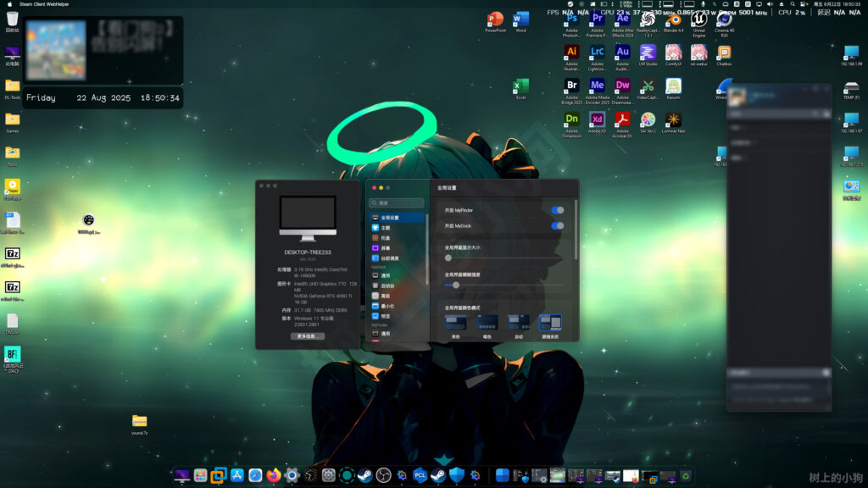Click the album art thumbnail in the media widget
Screen dimensions: 868x488
click(x=56, y=50)
